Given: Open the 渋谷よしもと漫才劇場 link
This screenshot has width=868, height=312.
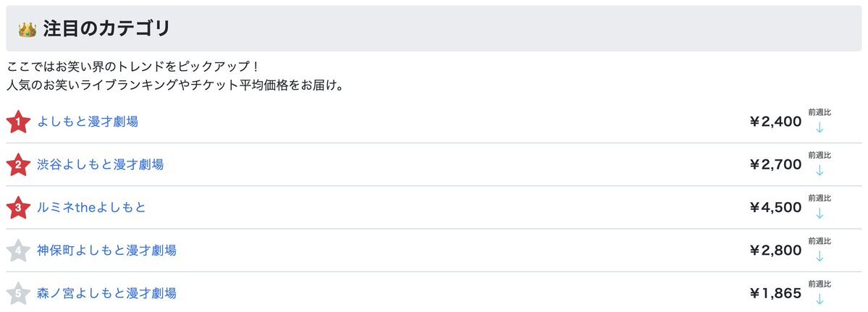Looking at the screenshot, I should [100, 165].
